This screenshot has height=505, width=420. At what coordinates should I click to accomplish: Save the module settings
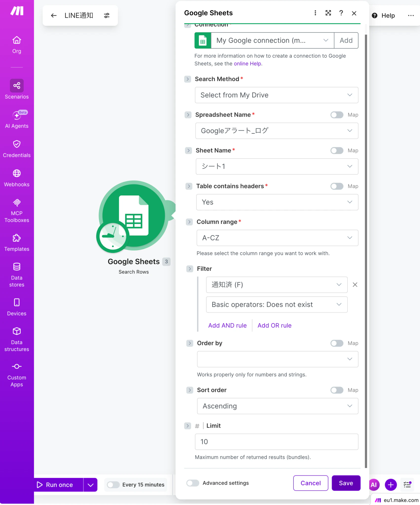tap(346, 483)
